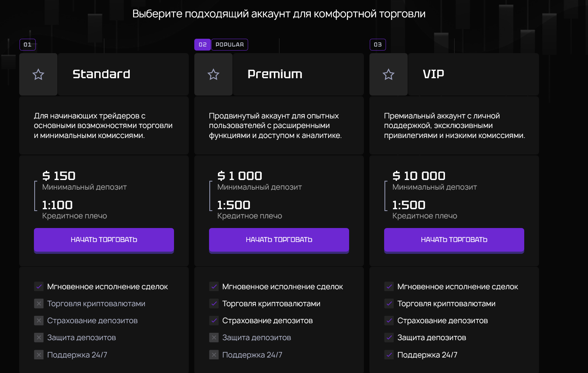This screenshot has height=373, width=588.
Task: Toggle Standard instant execution checkmark
Action: point(39,287)
